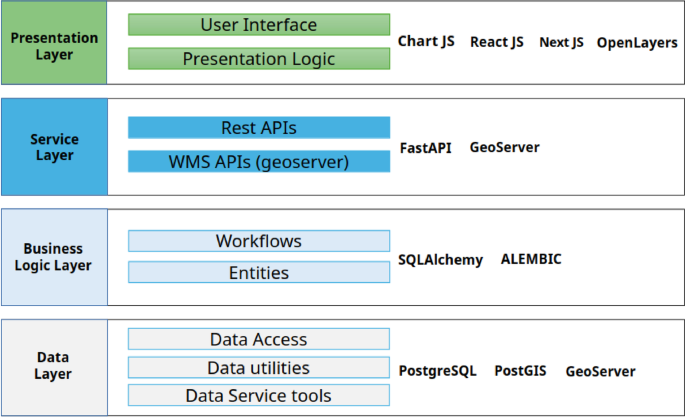Click the WMS APIs (geoserver) bar
The height and width of the screenshot is (417, 685).
(x=259, y=162)
